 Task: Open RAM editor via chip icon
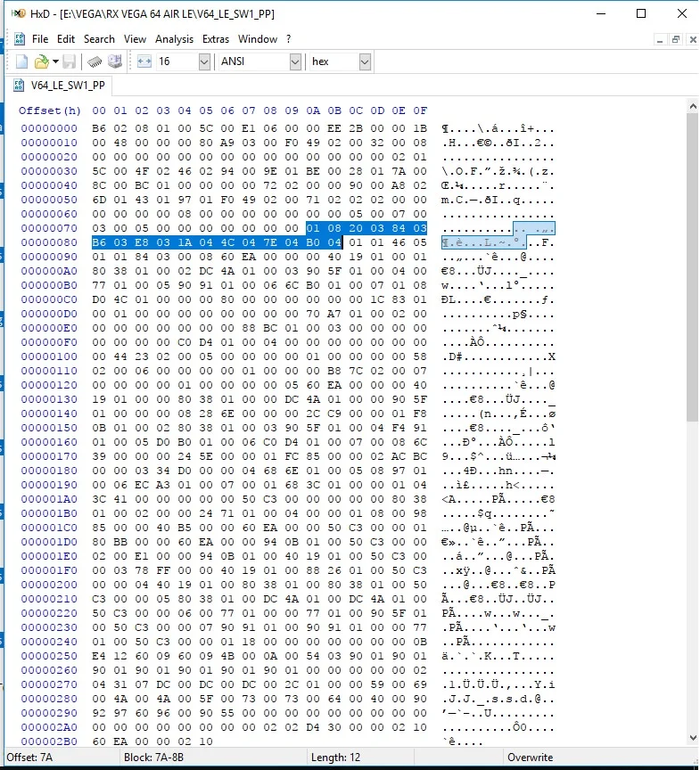click(x=95, y=61)
